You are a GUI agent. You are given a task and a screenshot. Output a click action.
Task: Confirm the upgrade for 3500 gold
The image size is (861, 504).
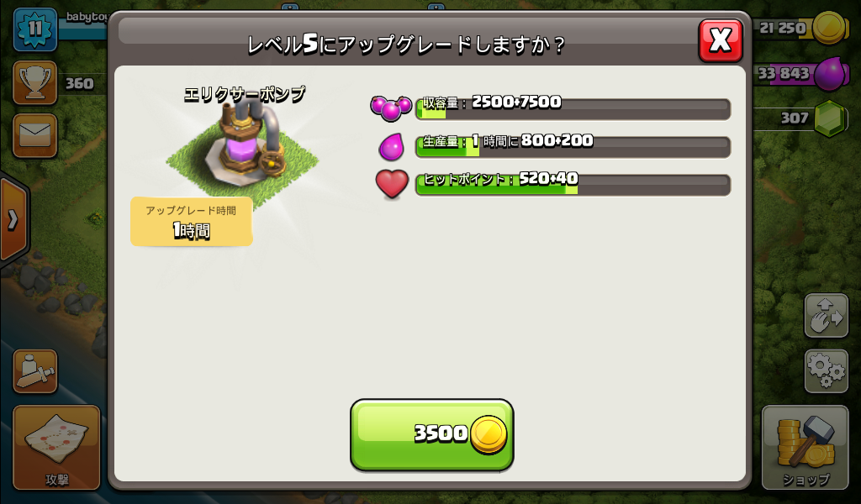[x=432, y=434]
